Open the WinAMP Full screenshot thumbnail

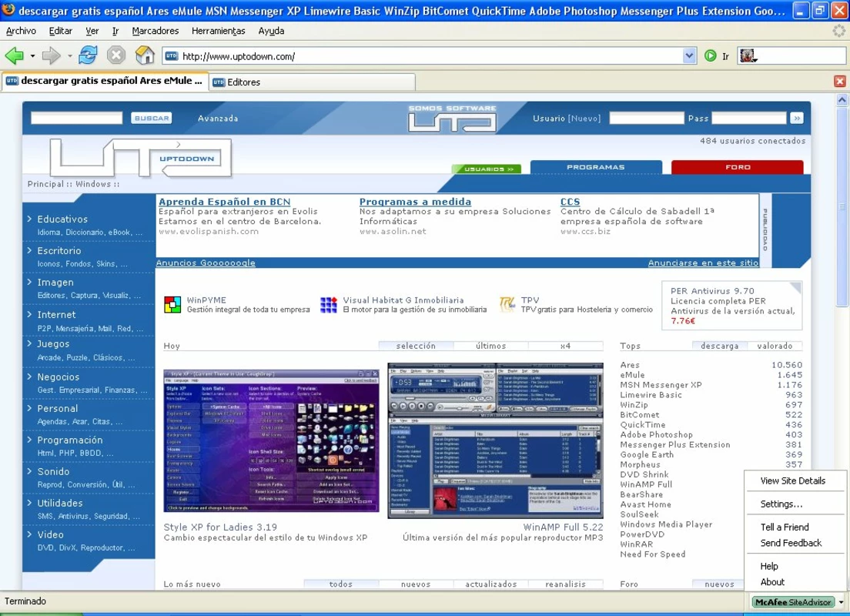[496, 441]
